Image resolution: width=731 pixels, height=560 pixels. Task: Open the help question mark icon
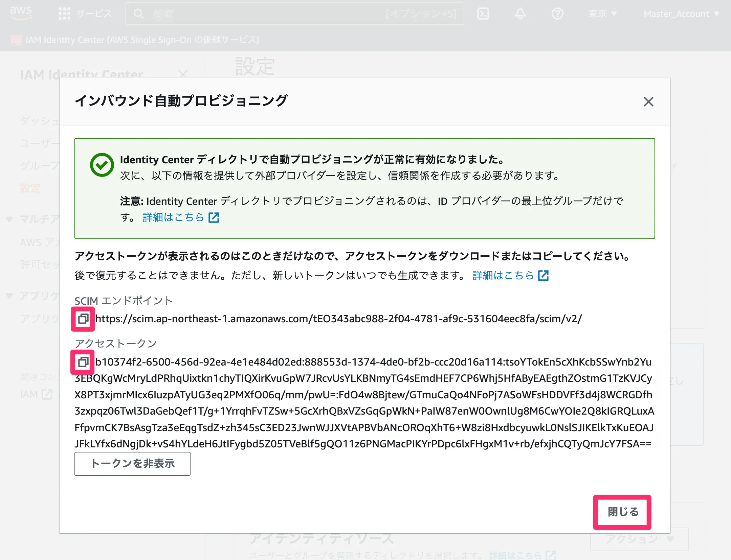(x=557, y=14)
